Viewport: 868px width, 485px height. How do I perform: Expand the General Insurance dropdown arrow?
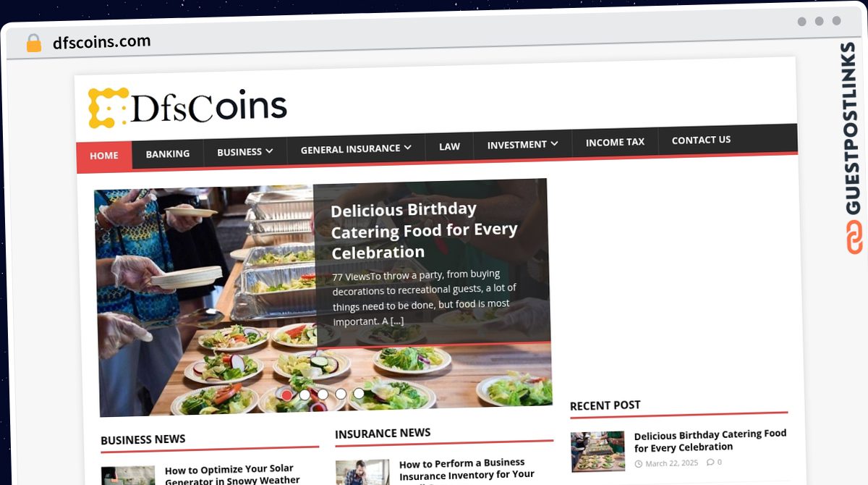pyautogui.click(x=407, y=147)
